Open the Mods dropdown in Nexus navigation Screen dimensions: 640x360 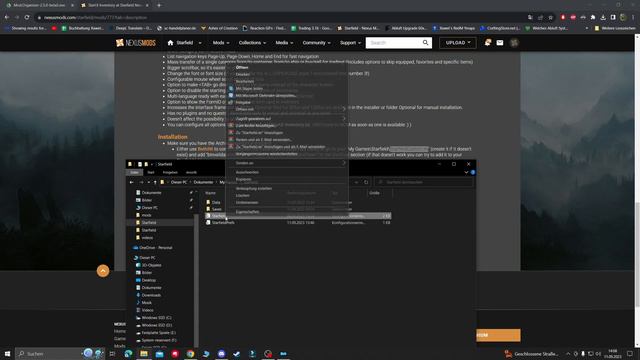coord(221,42)
